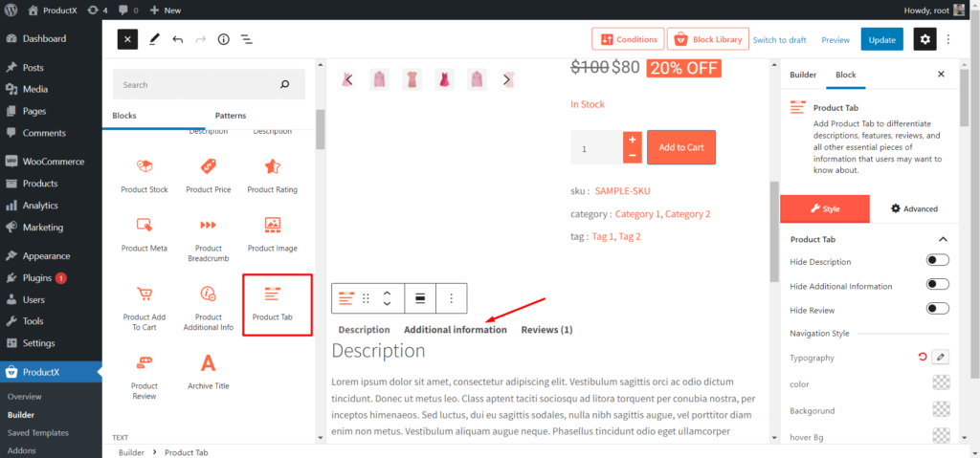This screenshot has width=980, height=458.
Task: Insert the Product Meta block
Action: pyautogui.click(x=145, y=234)
